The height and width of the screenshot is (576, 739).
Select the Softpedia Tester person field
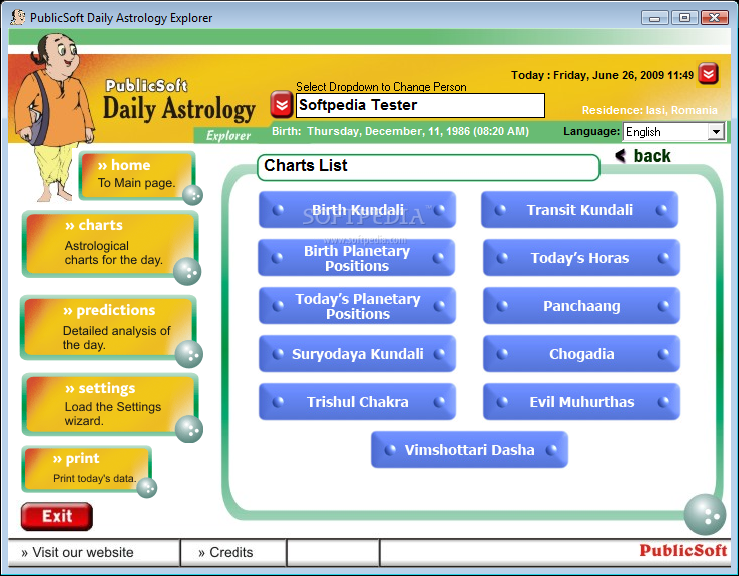tap(420, 105)
